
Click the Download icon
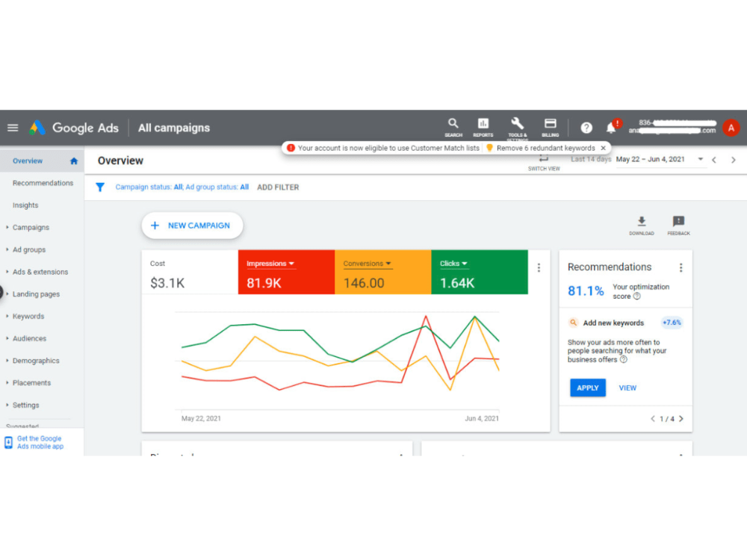(x=641, y=225)
